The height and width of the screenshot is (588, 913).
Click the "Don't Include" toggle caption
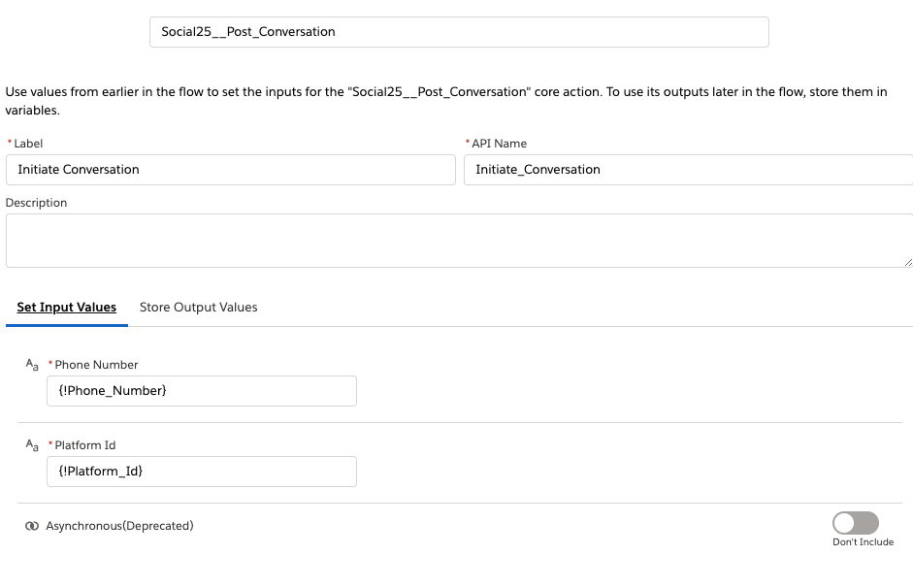coord(863,542)
